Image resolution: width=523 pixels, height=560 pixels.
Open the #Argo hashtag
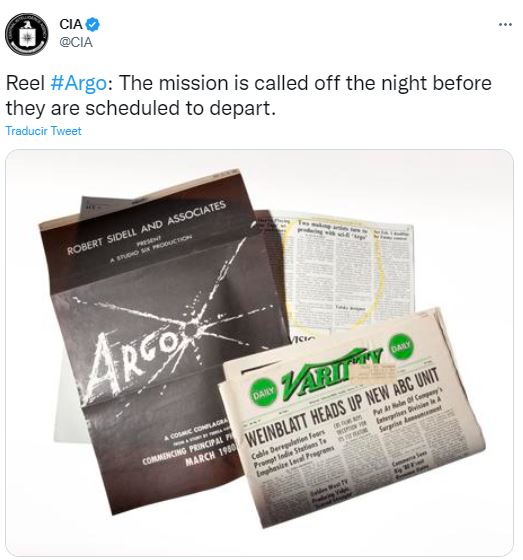pyautogui.click(x=78, y=83)
